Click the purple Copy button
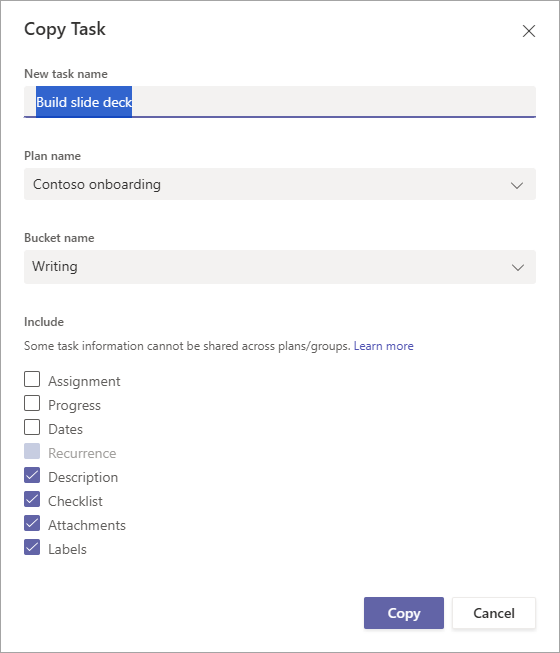 click(404, 613)
